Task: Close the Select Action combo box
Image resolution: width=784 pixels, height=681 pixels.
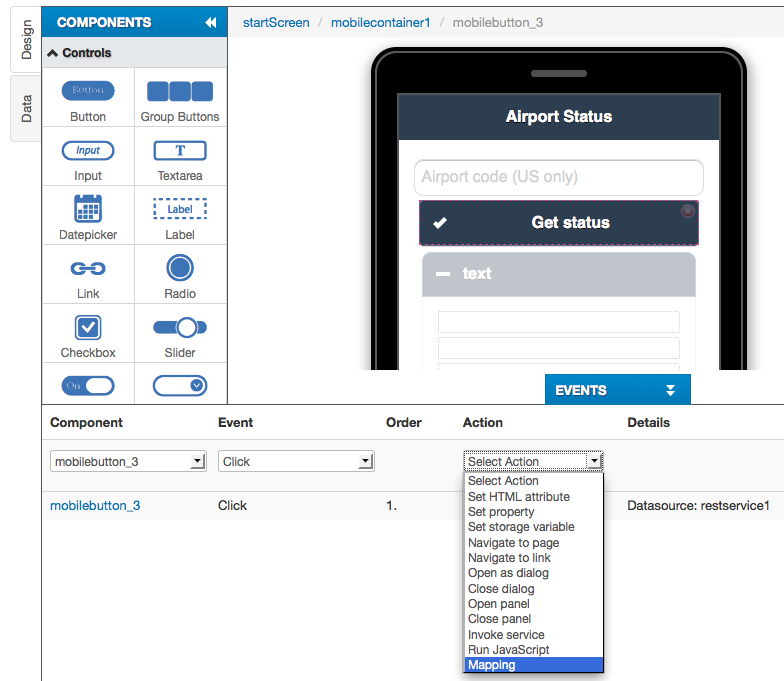Action: pyautogui.click(x=534, y=461)
